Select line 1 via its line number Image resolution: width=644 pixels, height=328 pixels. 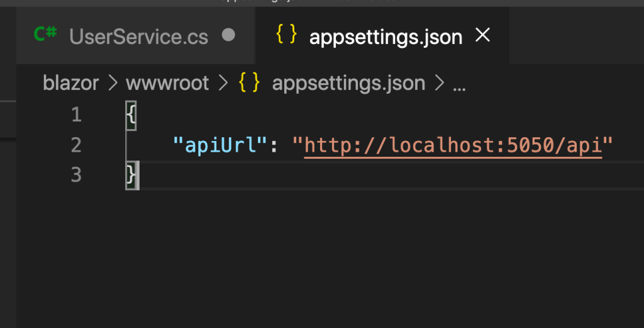pyautogui.click(x=76, y=115)
